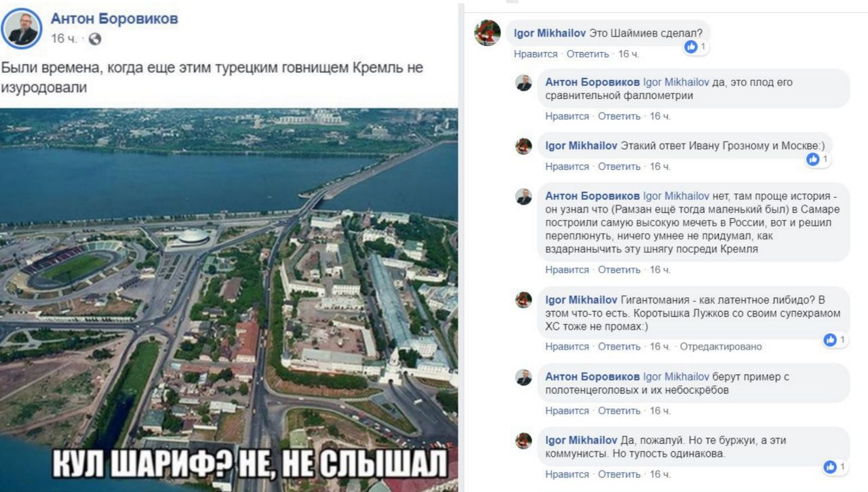The height and width of the screenshot is (492, 868).
Task: Open Антон Боровиков's profile picture in the post header
Action: point(22,28)
